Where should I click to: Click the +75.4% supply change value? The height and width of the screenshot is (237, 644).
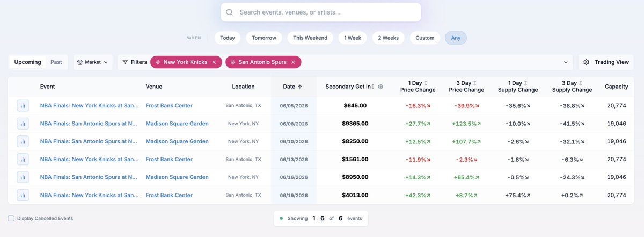[518, 196]
